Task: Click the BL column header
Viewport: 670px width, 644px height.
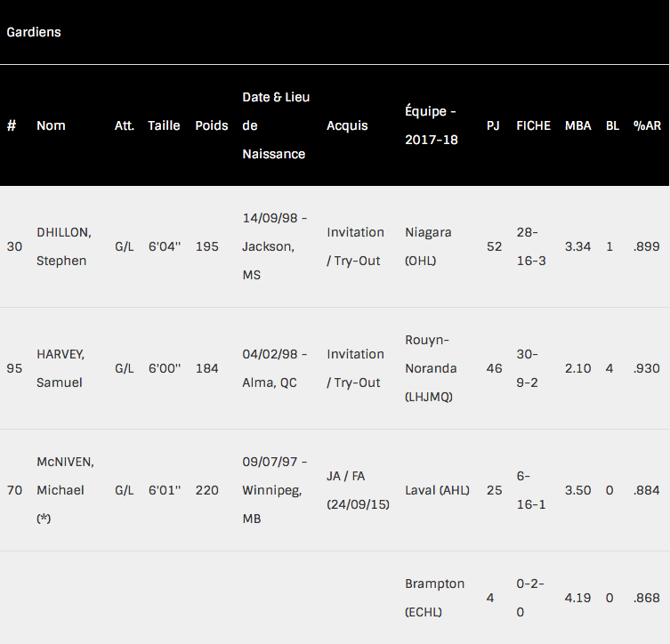Action: click(x=612, y=125)
